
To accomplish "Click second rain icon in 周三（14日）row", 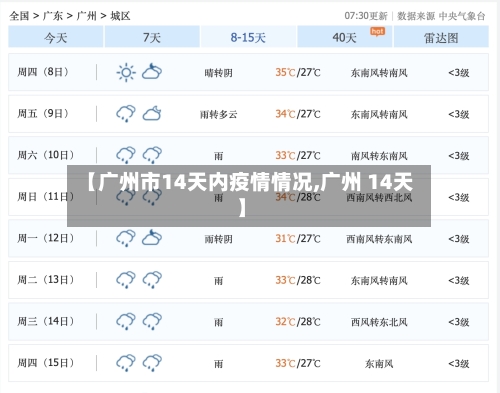I will pyautogui.click(x=152, y=321).
